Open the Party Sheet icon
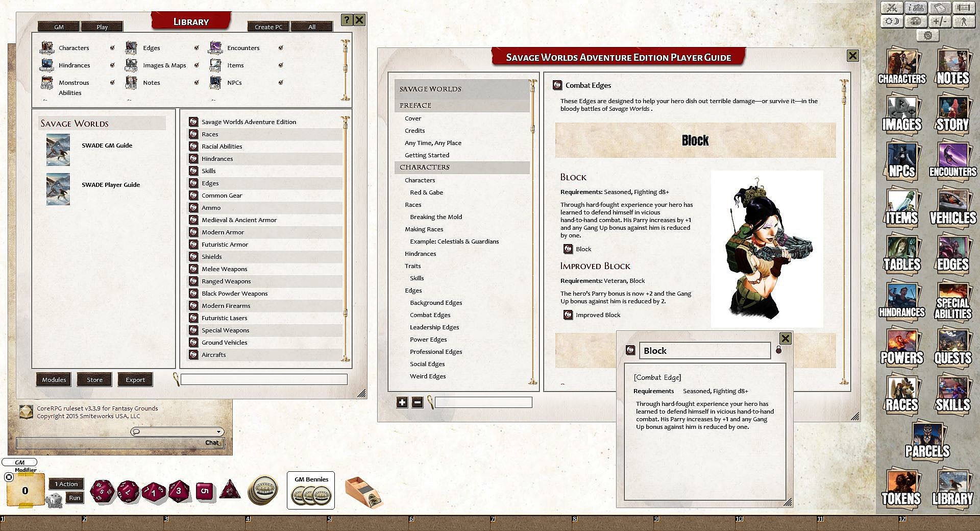The image size is (980, 531). pyautogui.click(x=917, y=8)
